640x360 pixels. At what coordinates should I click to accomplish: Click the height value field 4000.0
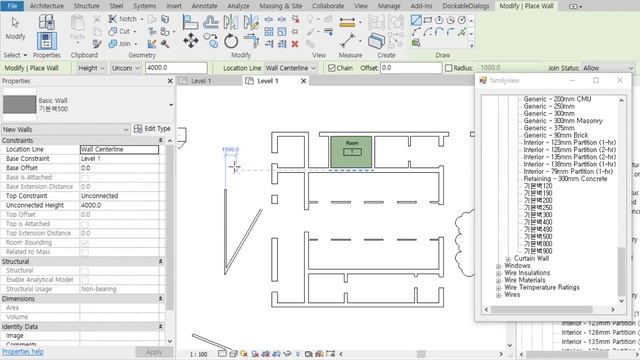[176, 68]
